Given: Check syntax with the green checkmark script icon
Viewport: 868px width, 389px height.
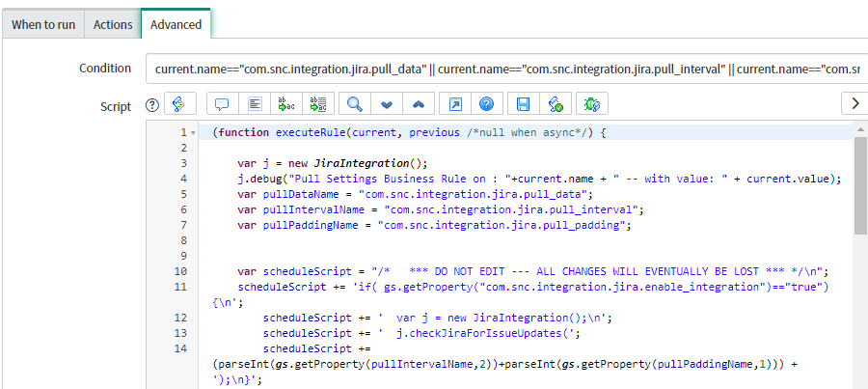Looking at the screenshot, I should (x=556, y=103).
